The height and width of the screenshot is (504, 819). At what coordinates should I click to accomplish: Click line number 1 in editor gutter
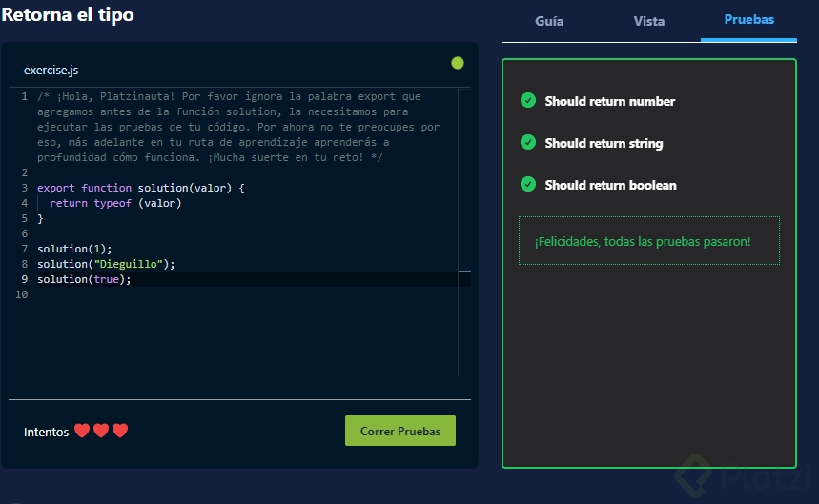(24, 96)
